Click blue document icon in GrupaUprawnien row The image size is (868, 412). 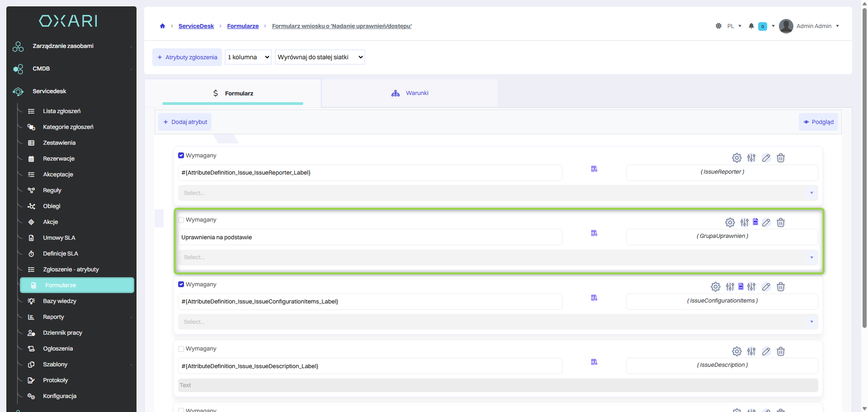[x=755, y=222]
